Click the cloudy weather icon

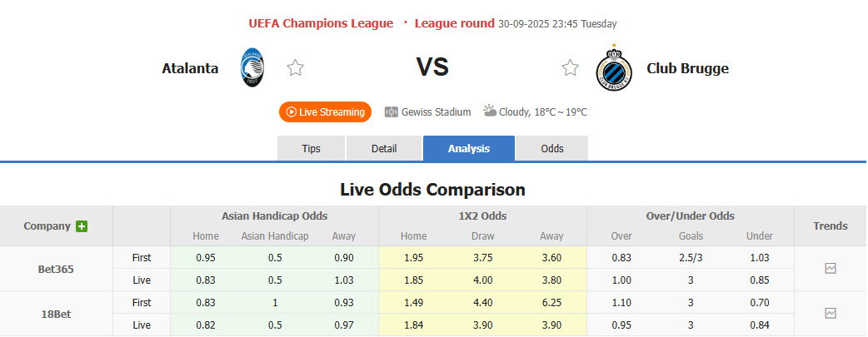click(x=490, y=111)
